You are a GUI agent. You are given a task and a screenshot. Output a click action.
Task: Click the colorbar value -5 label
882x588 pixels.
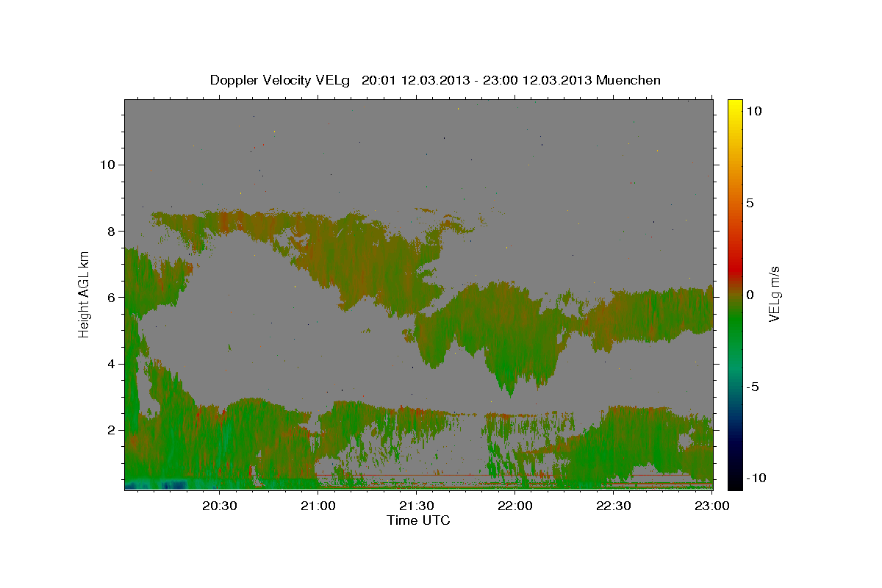(753, 386)
